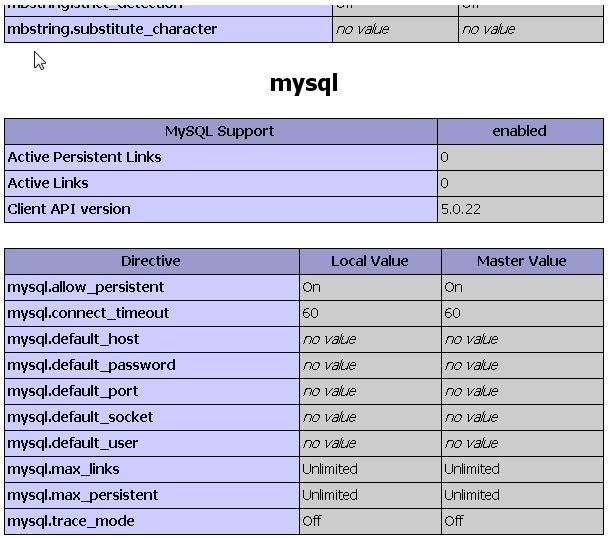
Task: Select the mysql.default_port directive name
Action: coord(73,391)
